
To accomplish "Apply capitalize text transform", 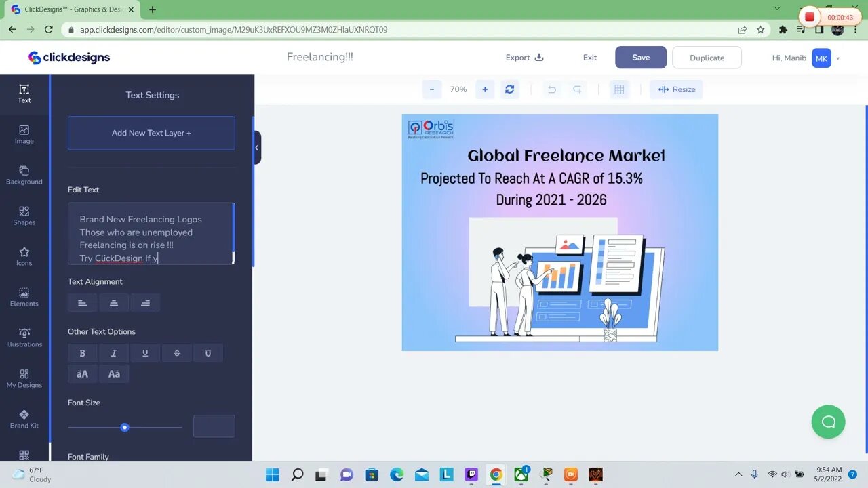I will coord(114,374).
